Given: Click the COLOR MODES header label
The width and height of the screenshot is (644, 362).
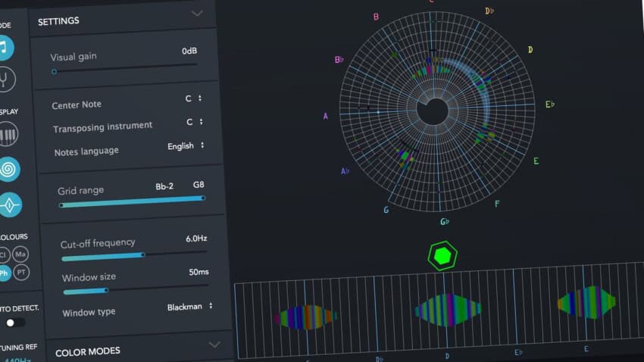Looking at the screenshot, I should [x=88, y=352].
